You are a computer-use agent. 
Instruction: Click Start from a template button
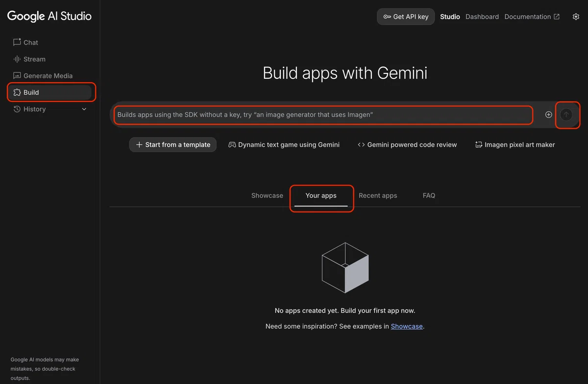[173, 144]
